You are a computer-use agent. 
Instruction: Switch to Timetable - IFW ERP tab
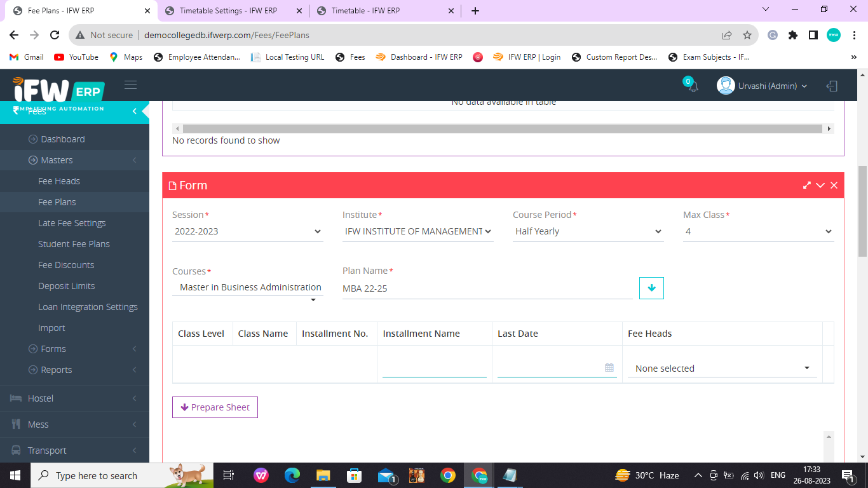click(384, 11)
